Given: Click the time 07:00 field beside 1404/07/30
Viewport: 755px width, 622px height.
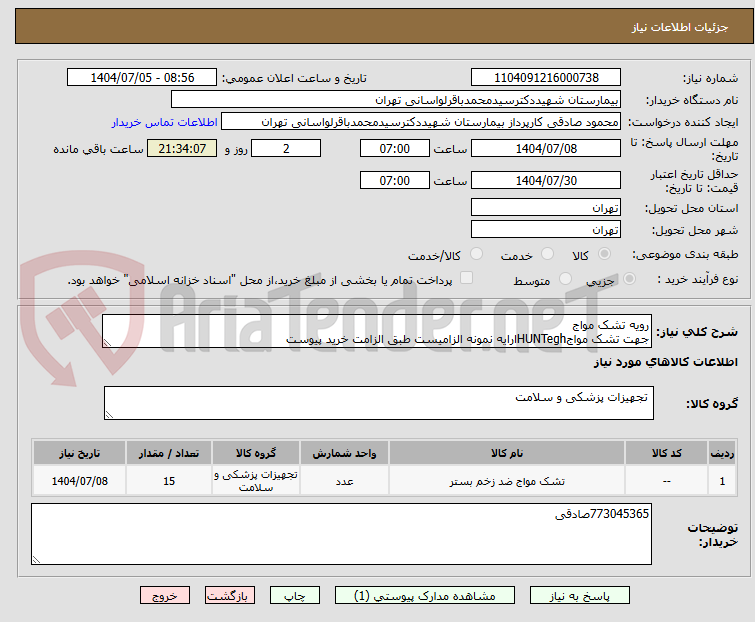Looking at the screenshot, I should point(394,180).
